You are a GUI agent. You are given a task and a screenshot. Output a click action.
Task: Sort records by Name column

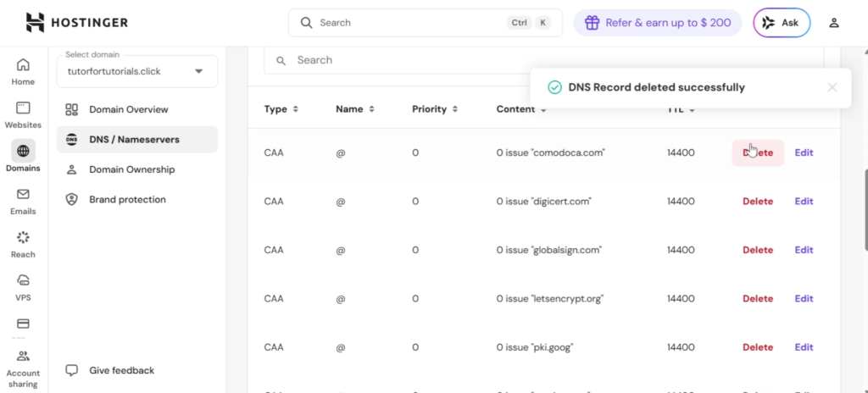click(355, 109)
